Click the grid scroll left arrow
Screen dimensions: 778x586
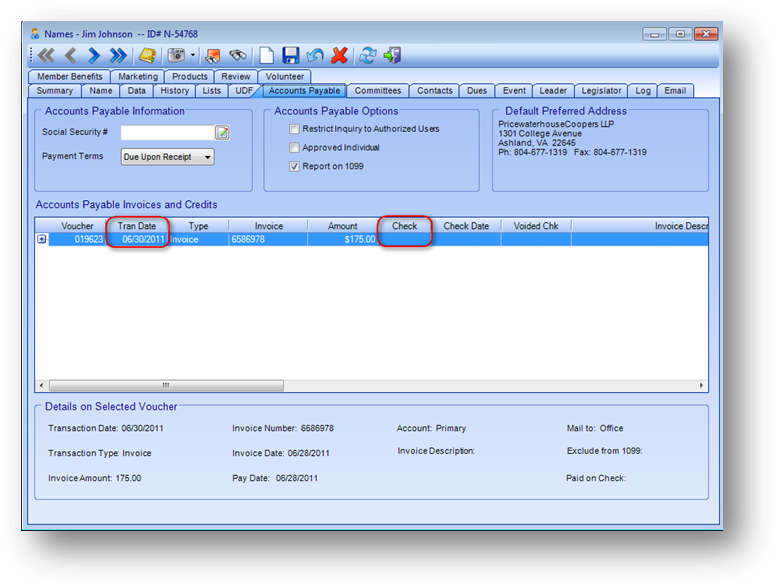click(x=41, y=386)
